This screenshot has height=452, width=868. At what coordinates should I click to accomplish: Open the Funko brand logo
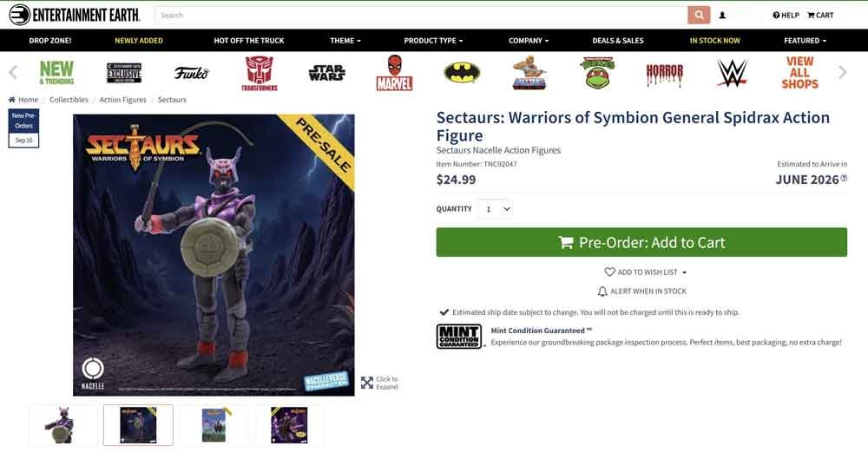[x=192, y=73]
